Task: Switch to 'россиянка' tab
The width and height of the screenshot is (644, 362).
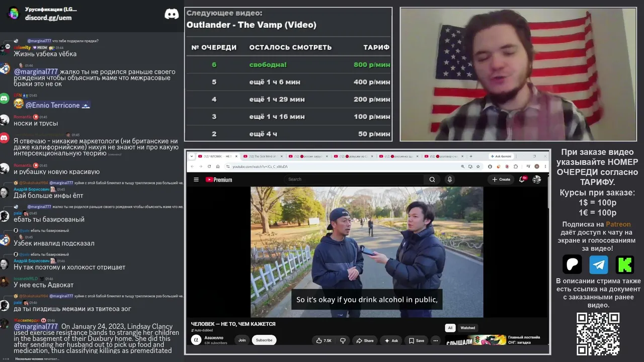Action: click(398, 156)
